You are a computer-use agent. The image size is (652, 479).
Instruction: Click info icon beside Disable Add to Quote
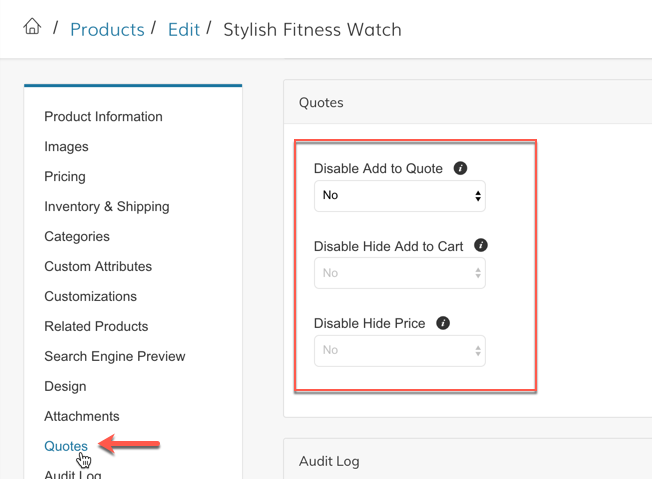pyautogui.click(x=460, y=168)
